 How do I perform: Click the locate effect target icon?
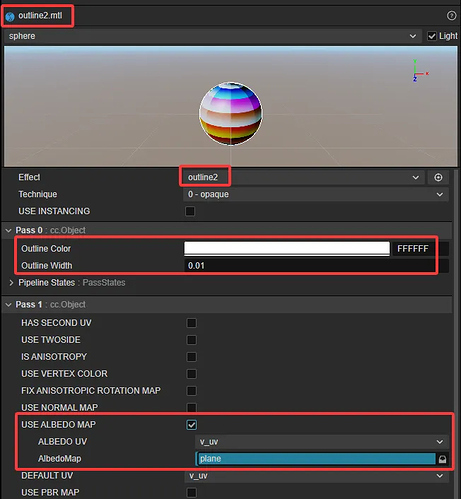coord(438,177)
